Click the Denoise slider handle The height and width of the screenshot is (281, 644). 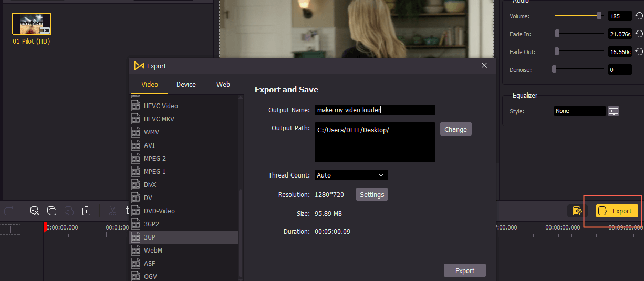point(554,69)
